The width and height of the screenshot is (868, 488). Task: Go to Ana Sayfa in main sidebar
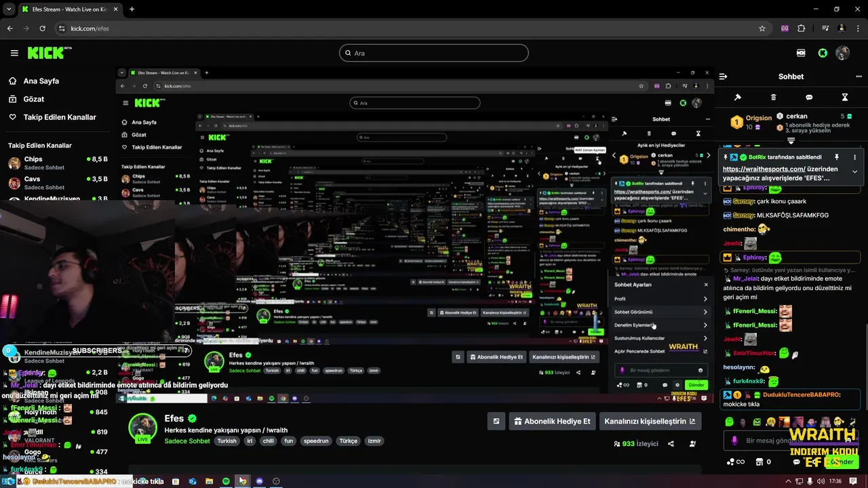pos(41,81)
